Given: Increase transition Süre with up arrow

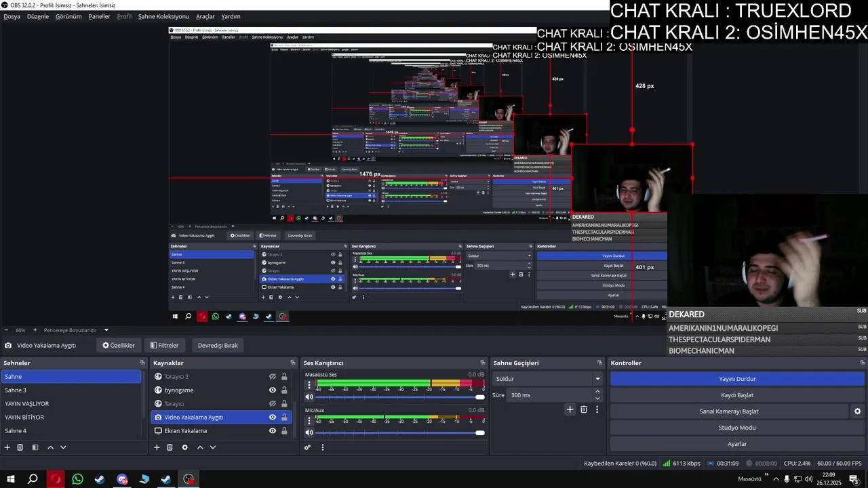Looking at the screenshot, I should coord(597,392).
